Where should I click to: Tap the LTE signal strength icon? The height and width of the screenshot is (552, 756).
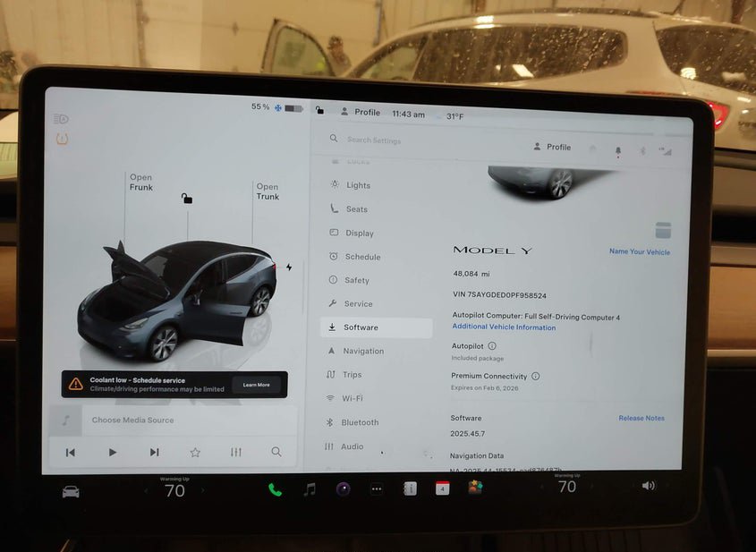click(x=666, y=151)
